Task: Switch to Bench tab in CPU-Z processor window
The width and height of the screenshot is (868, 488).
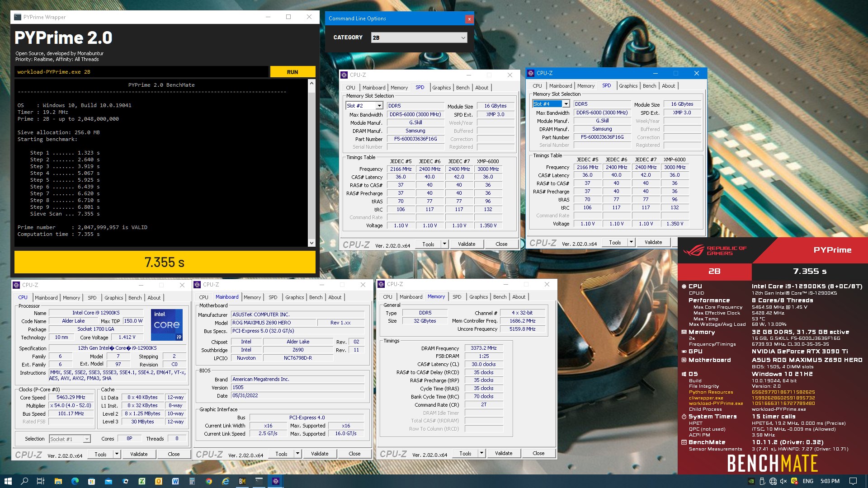Action: [x=135, y=298]
